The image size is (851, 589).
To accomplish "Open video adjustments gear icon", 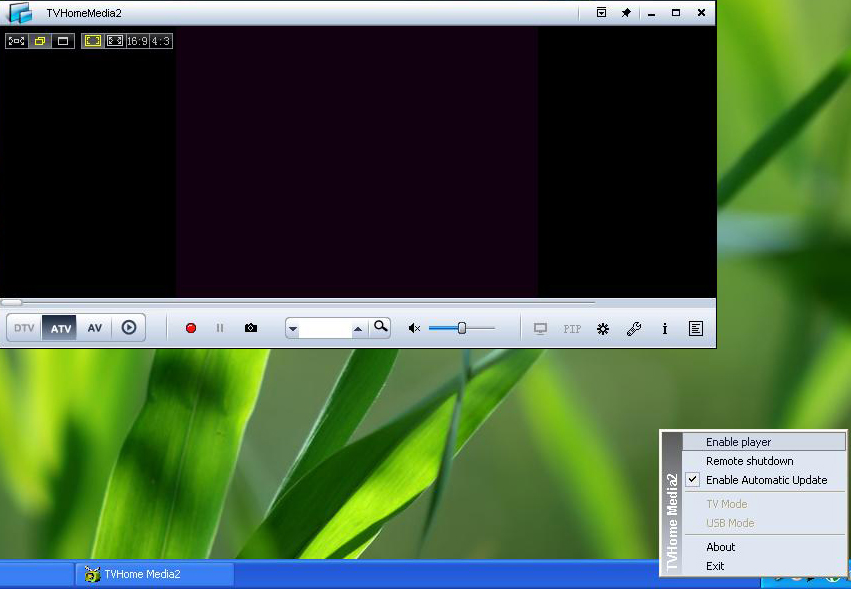I will (x=603, y=328).
